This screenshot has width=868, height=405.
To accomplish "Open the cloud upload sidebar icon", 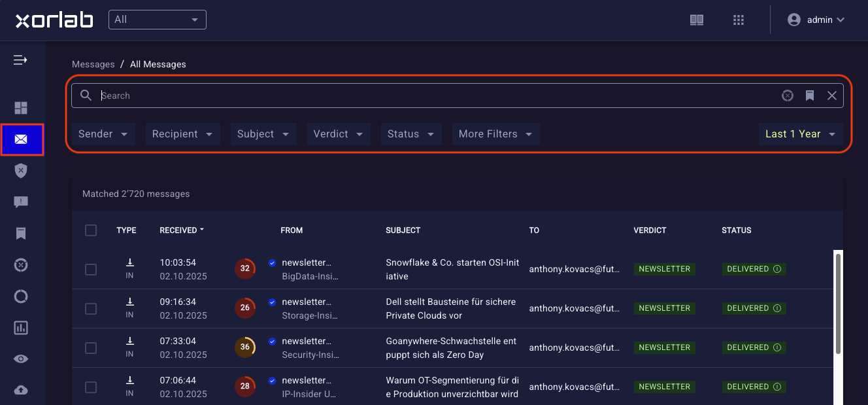I will (x=21, y=390).
